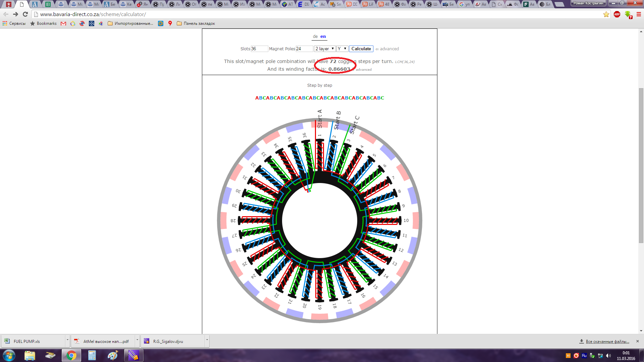Open the Paint app in the taskbar
644x362 pixels.
click(113, 355)
